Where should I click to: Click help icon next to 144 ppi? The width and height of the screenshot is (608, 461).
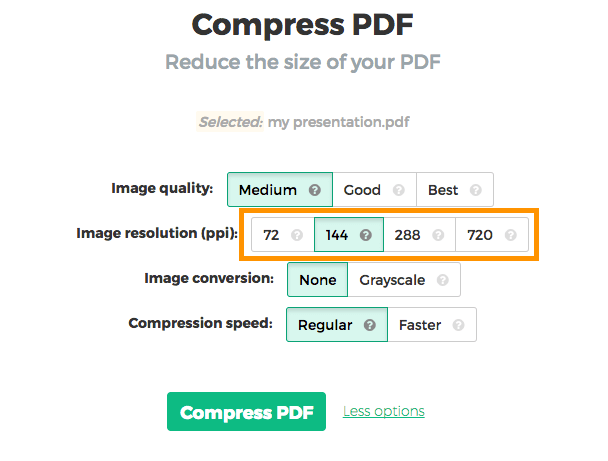[365, 236]
